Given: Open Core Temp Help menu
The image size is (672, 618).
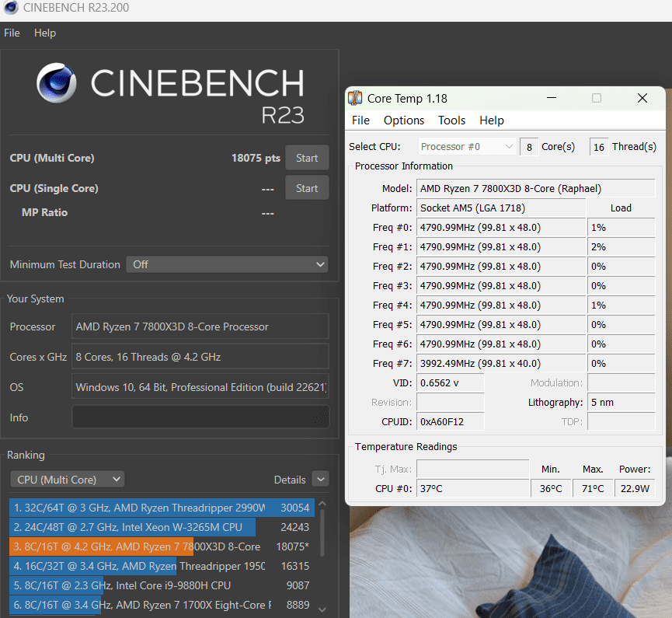Looking at the screenshot, I should point(492,120).
